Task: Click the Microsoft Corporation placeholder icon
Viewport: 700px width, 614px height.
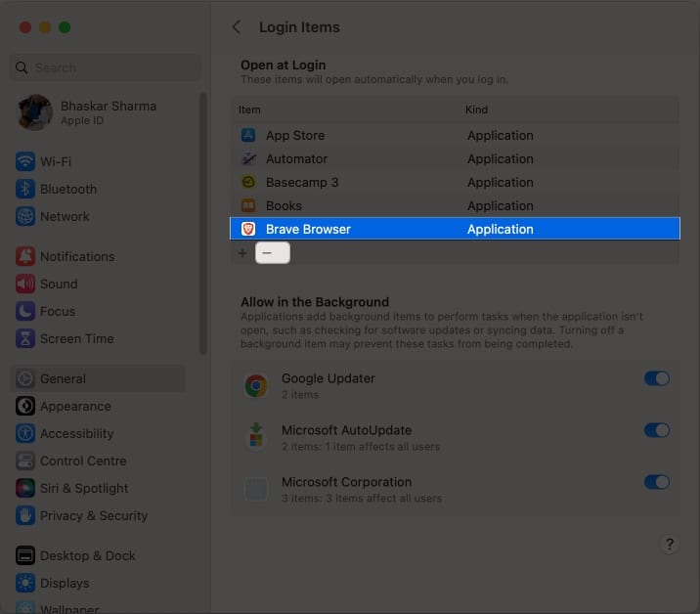Action: point(256,489)
